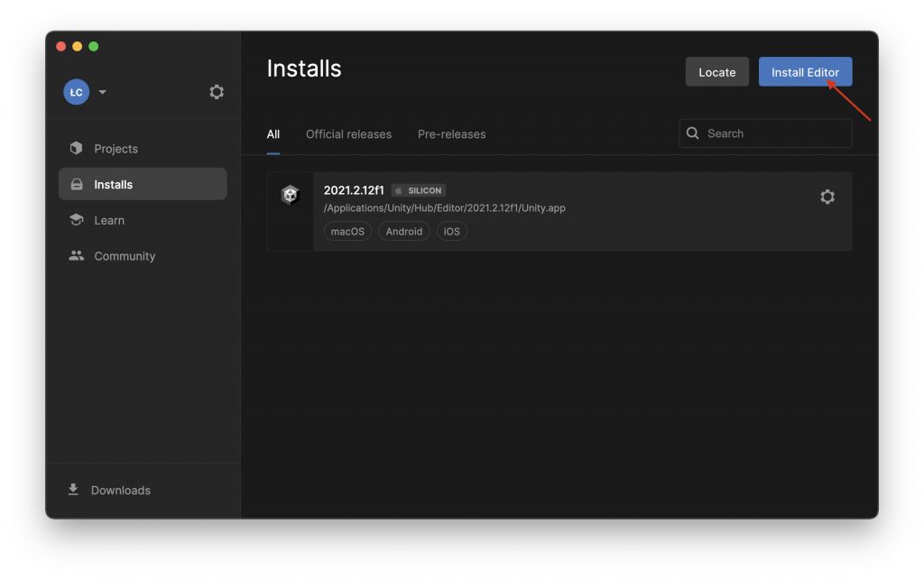Image resolution: width=924 pixels, height=579 pixels.
Task: Switch to the Pre-releases tab
Action: point(451,134)
